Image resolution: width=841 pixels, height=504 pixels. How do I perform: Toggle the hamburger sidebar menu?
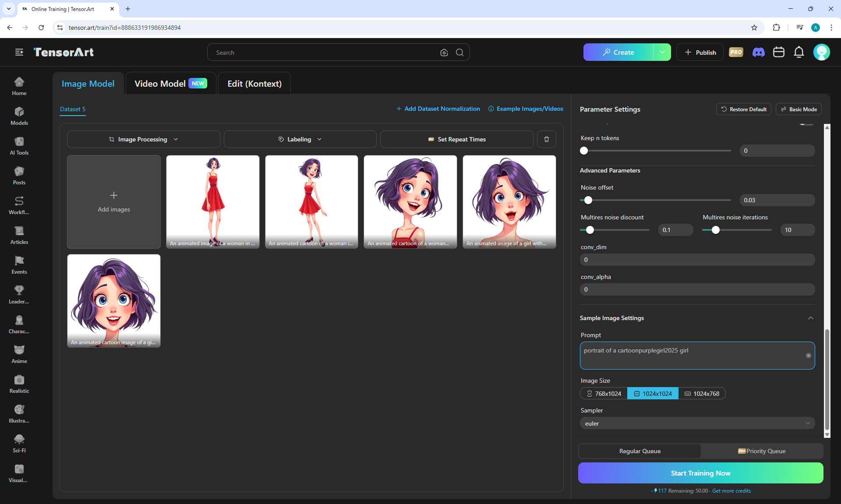19,53
